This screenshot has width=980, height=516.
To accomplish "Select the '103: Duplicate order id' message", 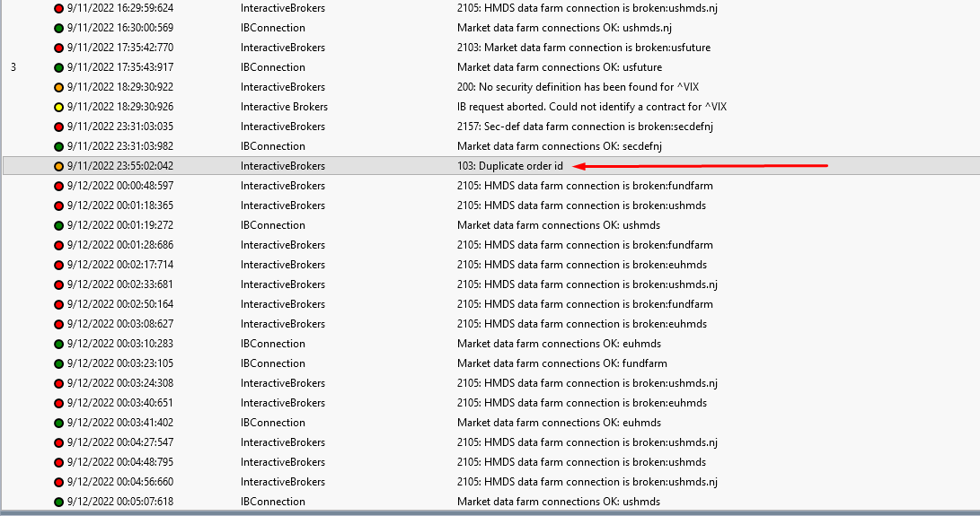I will coord(510,166).
